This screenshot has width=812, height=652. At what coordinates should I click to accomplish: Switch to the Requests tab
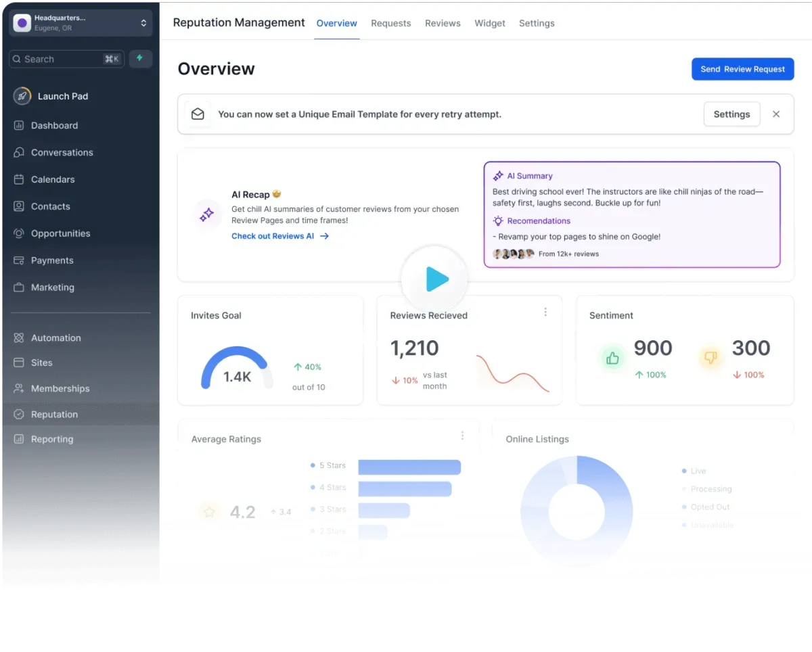[x=390, y=23]
